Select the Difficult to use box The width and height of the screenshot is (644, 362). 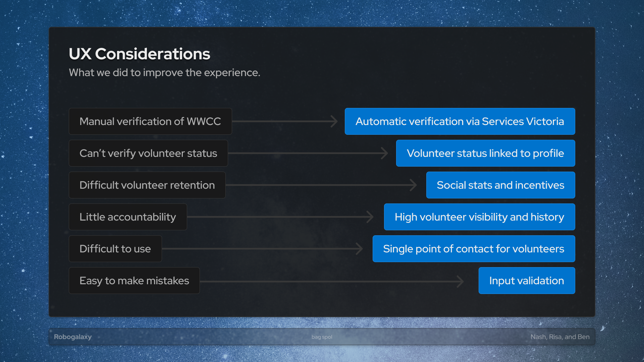[115, 249]
